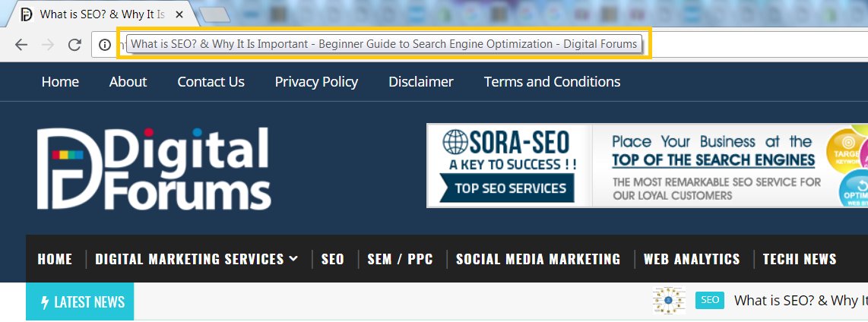The image size is (868, 322).
Task: Click the browser forward arrow
Action: [48, 45]
